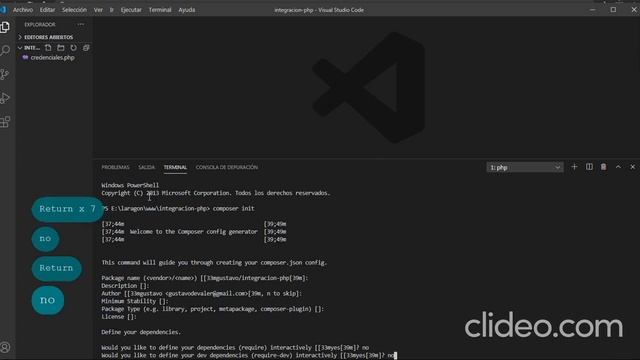Viewport: 640px width, 360px height.
Task: Select the Terminal panel tab
Action: coord(175,167)
